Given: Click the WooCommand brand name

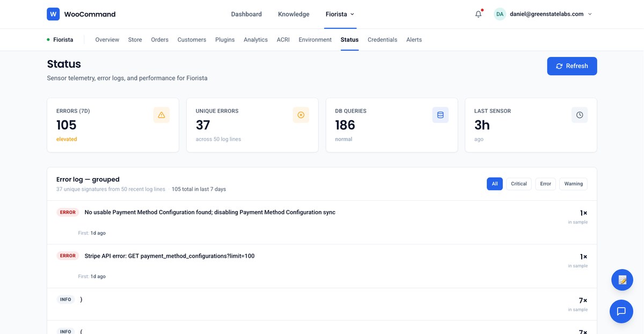Looking at the screenshot, I should (x=90, y=14).
